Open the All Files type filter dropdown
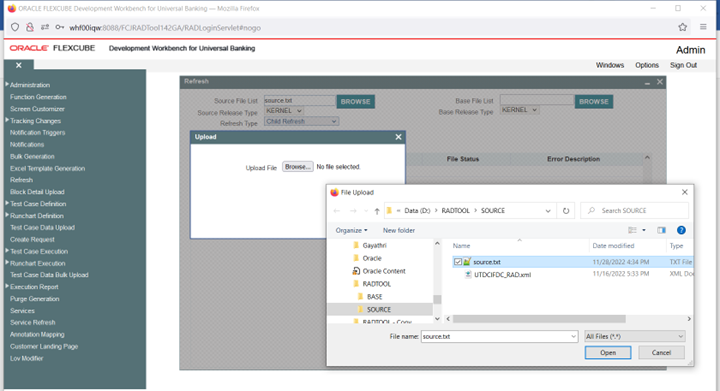Screen dimensions: 720x391 [x=635, y=336]
